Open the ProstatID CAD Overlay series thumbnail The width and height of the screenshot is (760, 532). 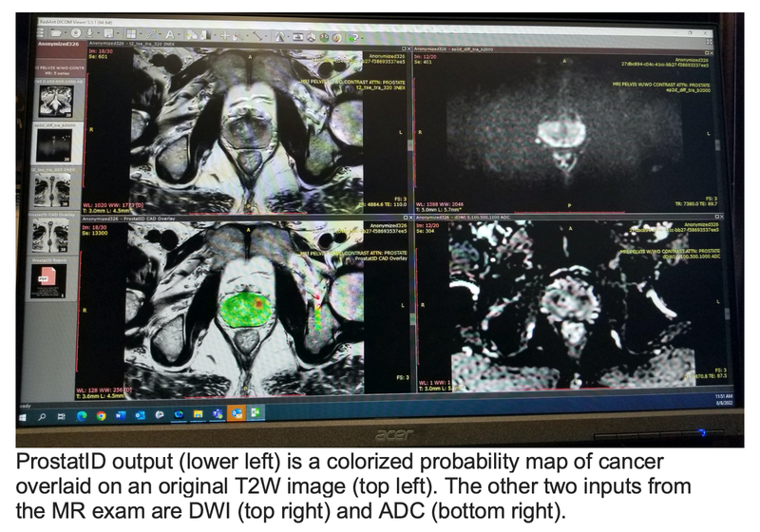(50, 235)
